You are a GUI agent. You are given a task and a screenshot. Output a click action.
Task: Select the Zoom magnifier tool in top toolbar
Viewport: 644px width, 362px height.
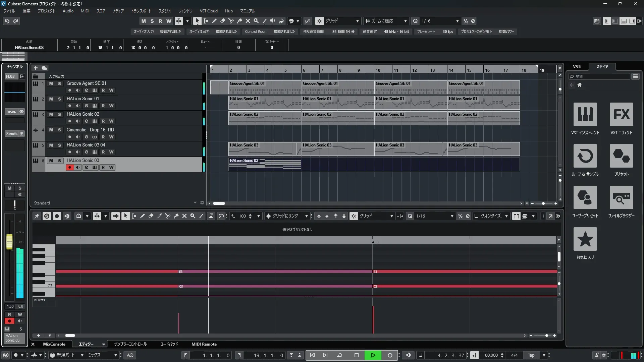point(256,21)
